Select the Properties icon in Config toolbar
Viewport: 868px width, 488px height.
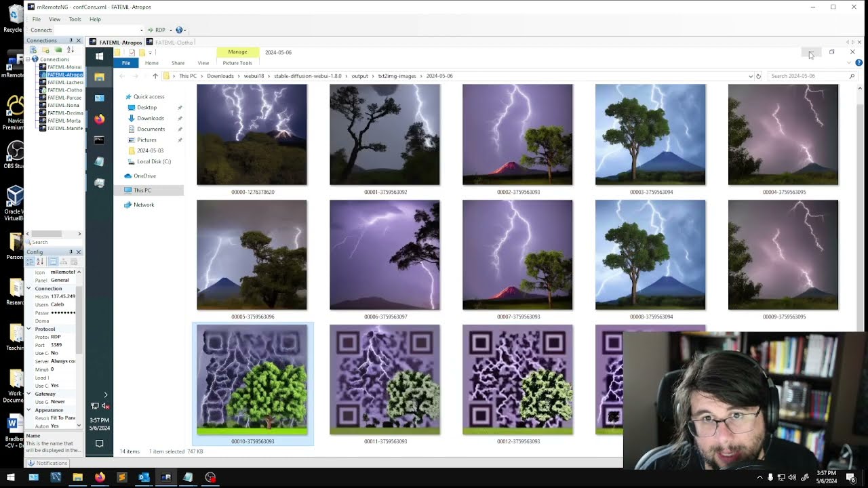tap(53, 262)
